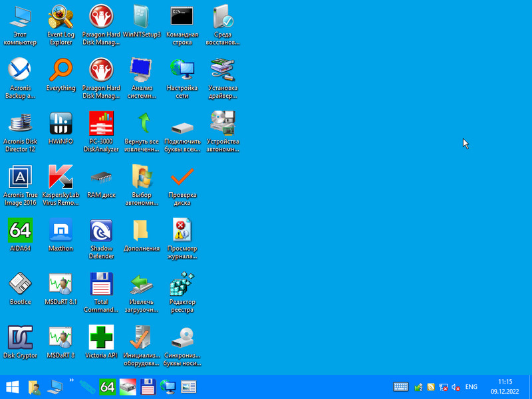
Task: Open the HWiNFO shortcut
Action: tap(61, 128)
